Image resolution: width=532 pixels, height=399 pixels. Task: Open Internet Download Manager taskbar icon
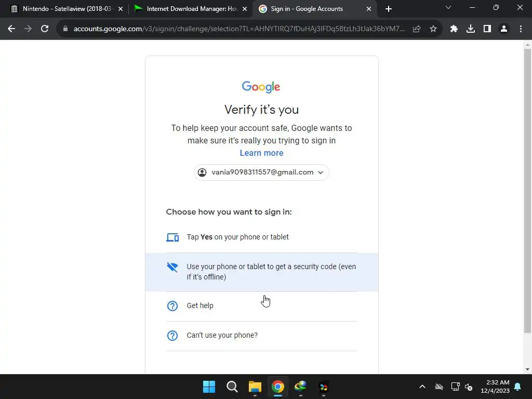[x=301, y=387]
